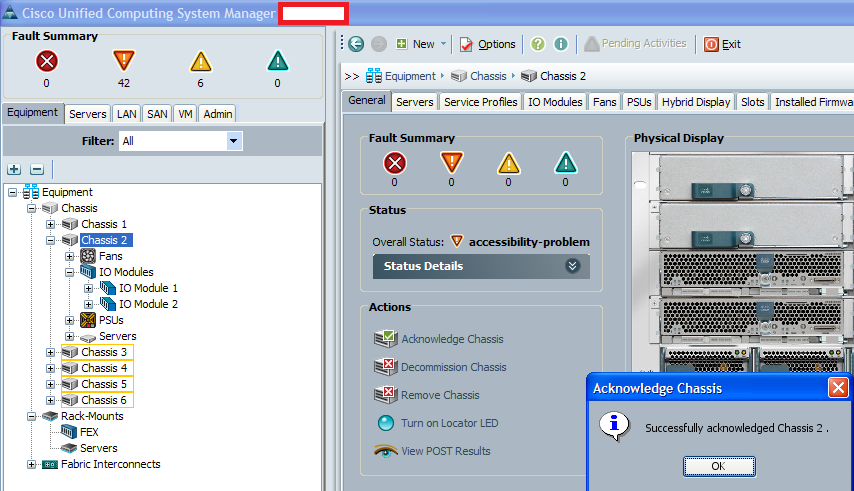Click the Decommission Chassis action icon
Screen dimensions: 854x491
tap(386, 367)
